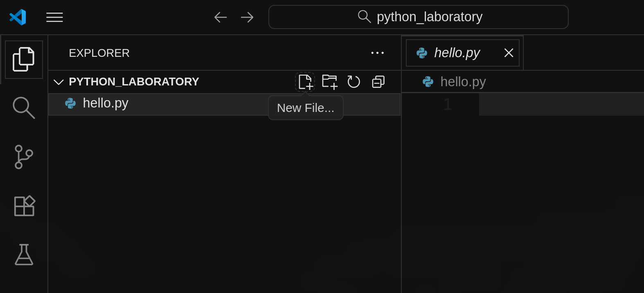The height and width of the screenshot is (293, 644).
Task: Open the Source Control view
Action: tap(24, 157)
